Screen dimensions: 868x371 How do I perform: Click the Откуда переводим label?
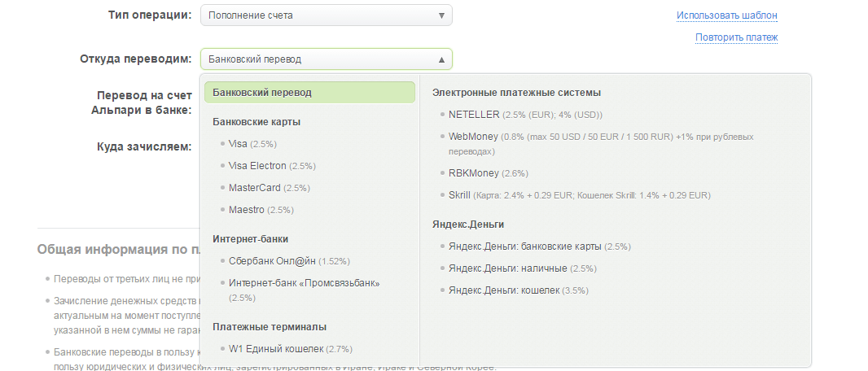tap(136, 59)
